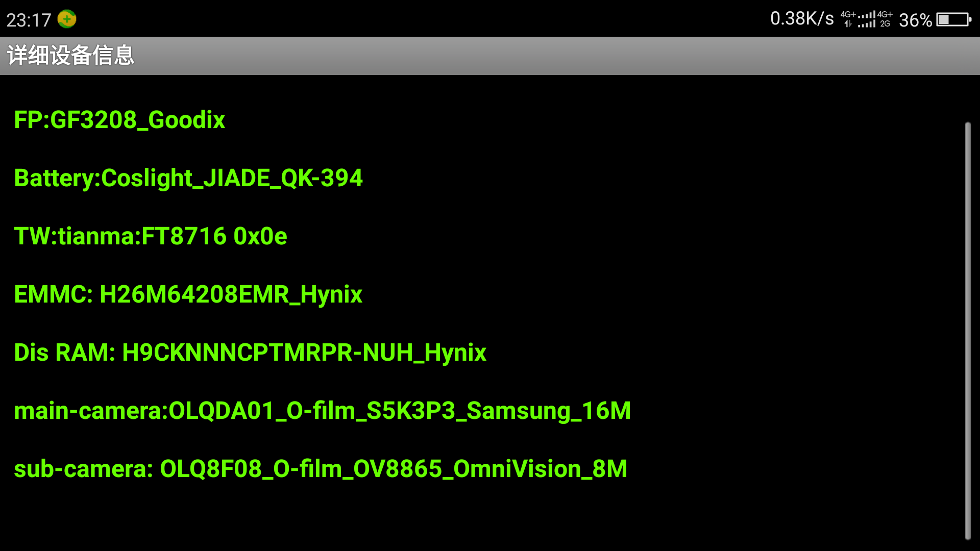
Task: Select the 详细设备信息 title
Action: [x=70, y=55]
